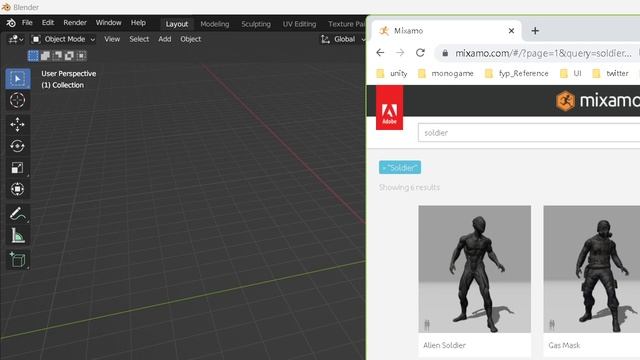Viewport: 640px width, 360px height.
Task: Select the Cursor tool in Blender toolbar
Action: click(x=18, y=100)
